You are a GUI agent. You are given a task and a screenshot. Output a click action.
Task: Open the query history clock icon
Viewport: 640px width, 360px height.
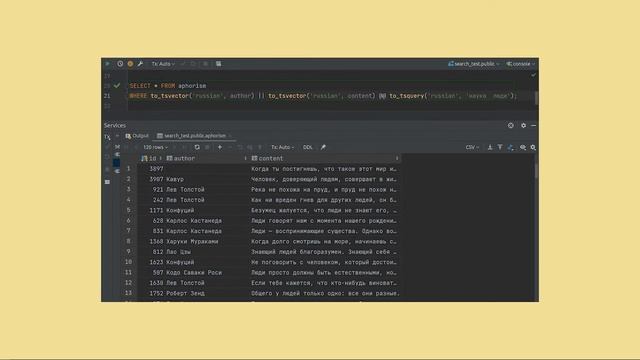[x=120, y=64]
